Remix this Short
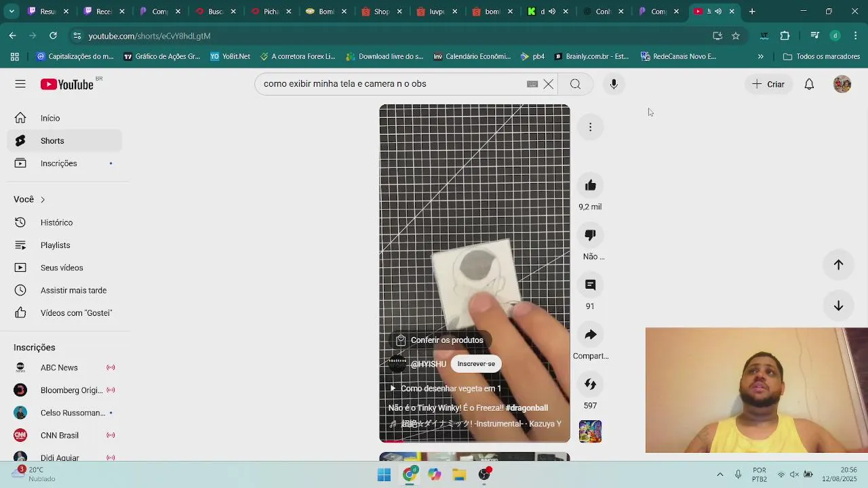The height and width of the screenshot is (488, 868). 590,384
